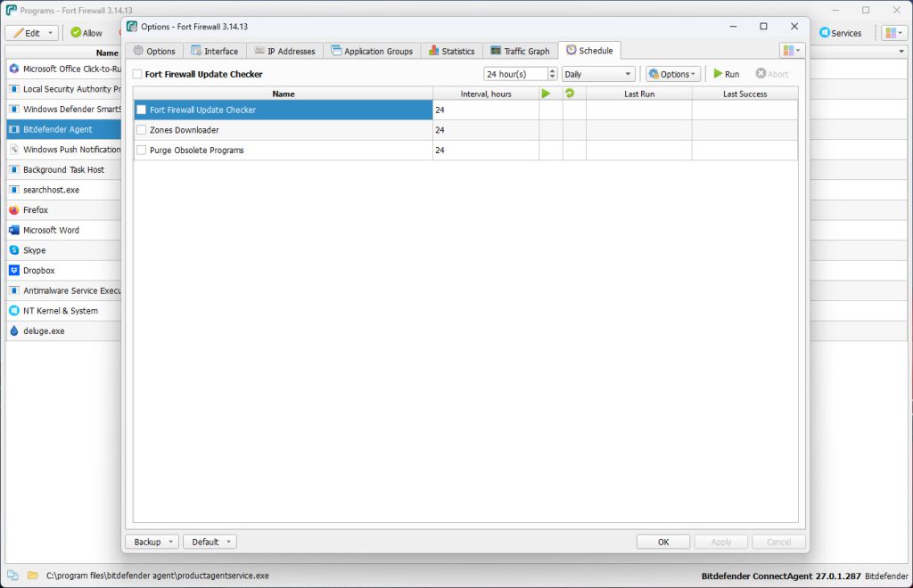This screenshot has height=588, width=913.
Task: Select the Windows Defender SmartScreen program icon
Action: [x=14, y=110]
